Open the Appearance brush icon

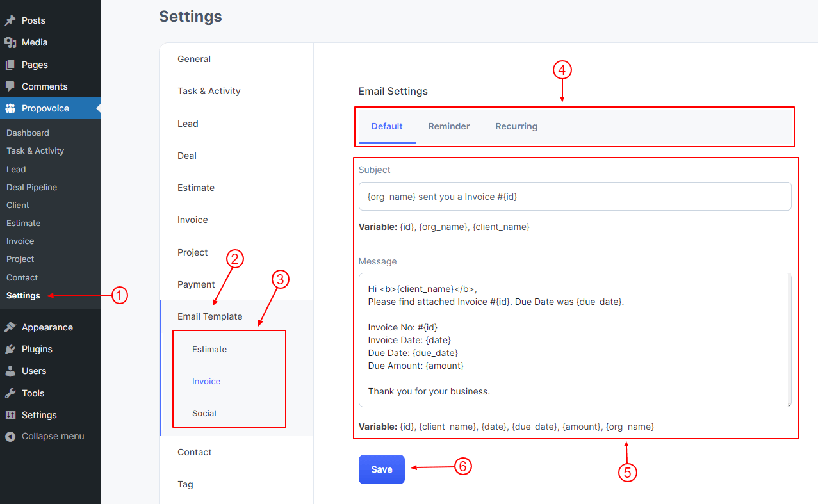point(10,327)
